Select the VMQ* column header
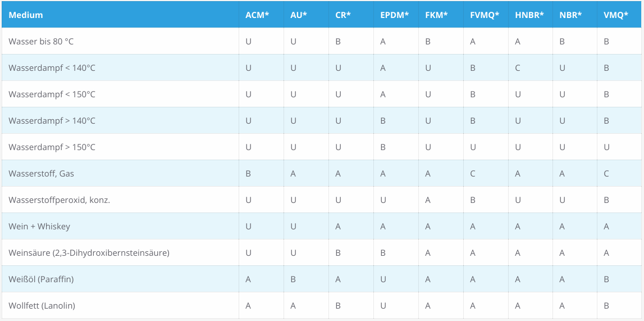Image resolution: width=644 pixels, height=321 pixels. tap(616, 15)
